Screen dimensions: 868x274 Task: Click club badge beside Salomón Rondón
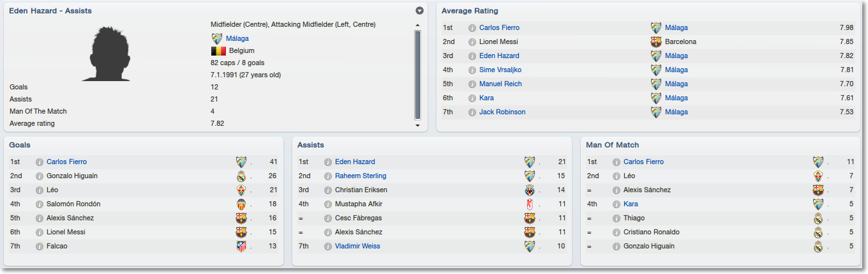pyautogui.click(x=241, y=204)
